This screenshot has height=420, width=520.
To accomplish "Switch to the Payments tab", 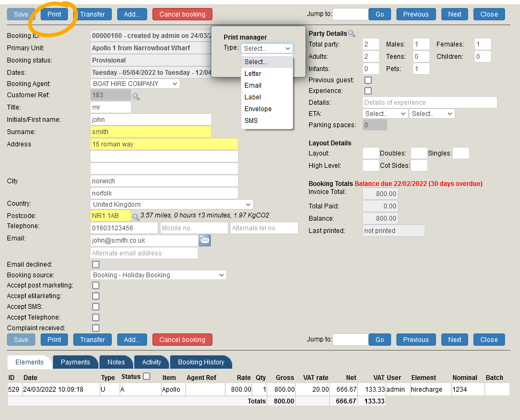I will click(x=75, y=362).
